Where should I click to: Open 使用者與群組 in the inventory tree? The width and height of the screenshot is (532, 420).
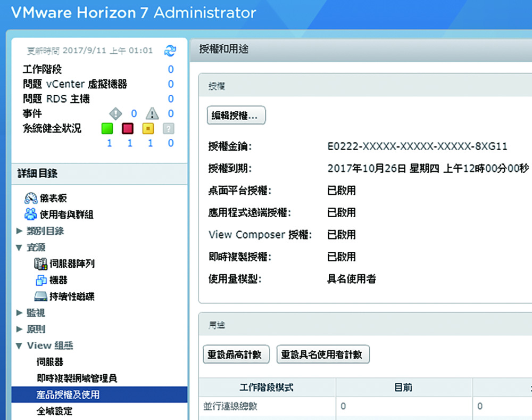(66, 214)
